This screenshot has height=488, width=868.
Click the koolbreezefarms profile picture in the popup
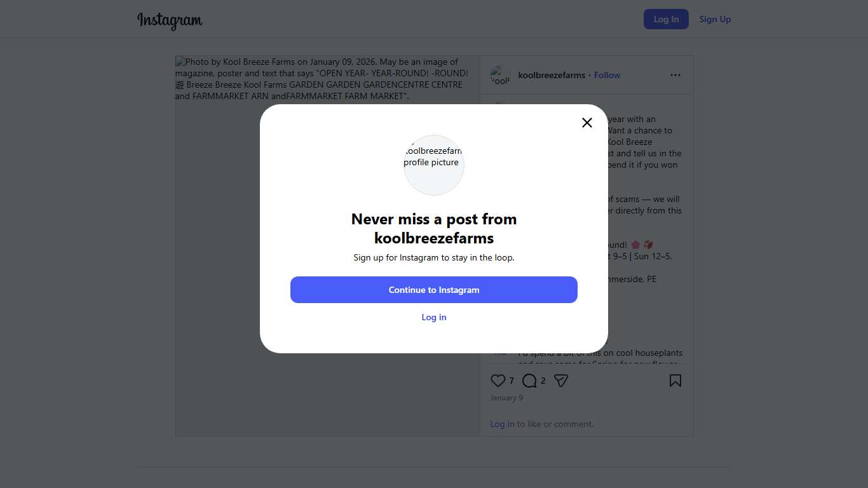[434, 165]
